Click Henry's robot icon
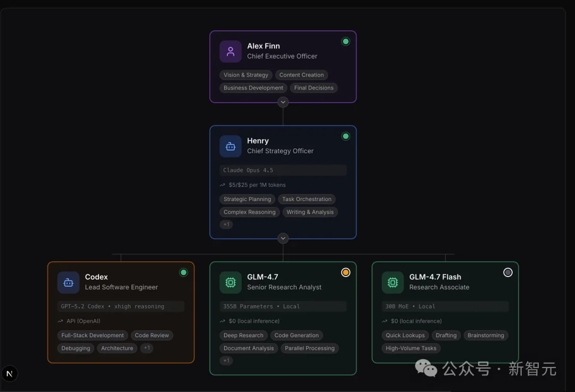 point(230,146)
